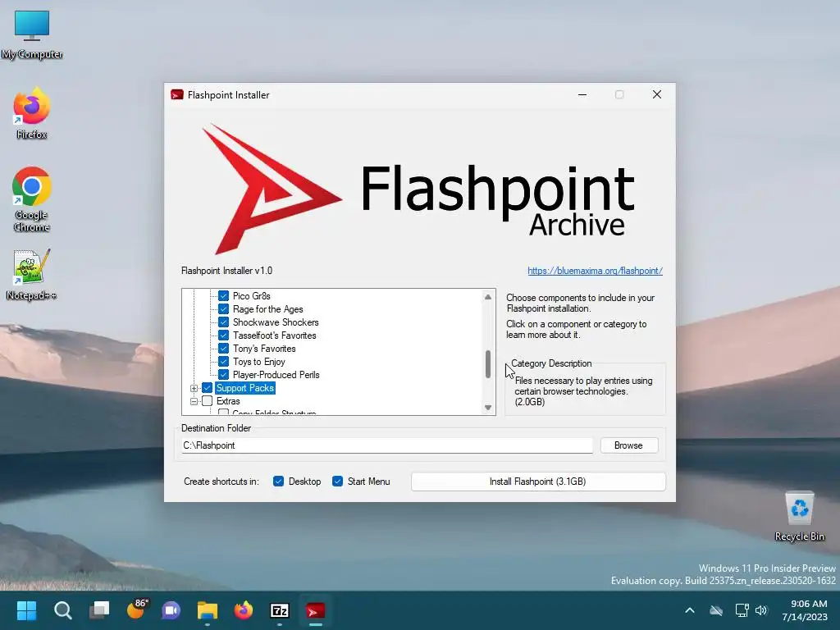Select the Toys to Enjoy label
840x630 pixels.
[x=258, y=362]
